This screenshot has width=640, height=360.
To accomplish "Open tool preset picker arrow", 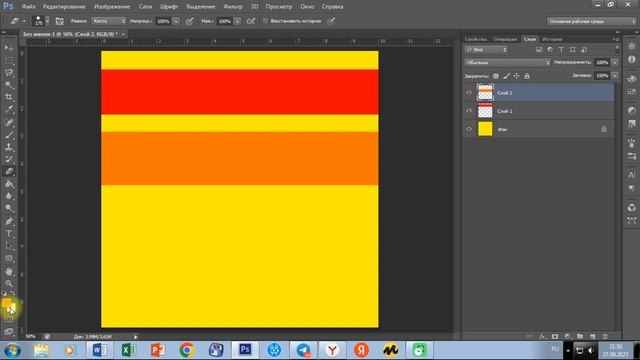I will coord(24,21).
